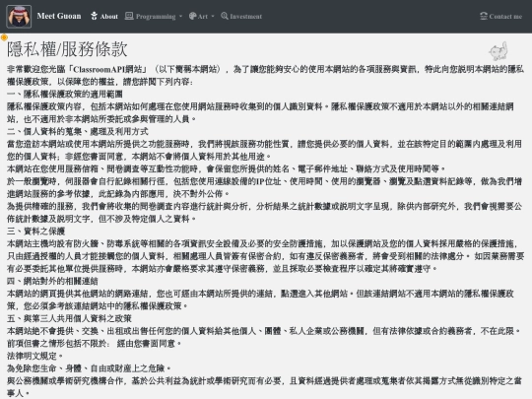Click the small orange marker icon below the avatar
This screenshot has width=532, height=399.
4,37
